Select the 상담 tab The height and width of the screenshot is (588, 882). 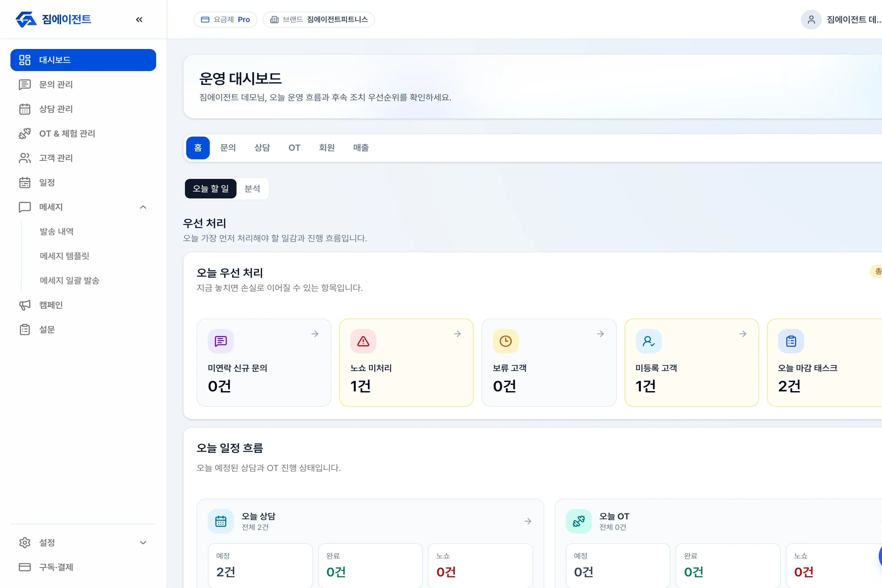(x=262, y=148)
